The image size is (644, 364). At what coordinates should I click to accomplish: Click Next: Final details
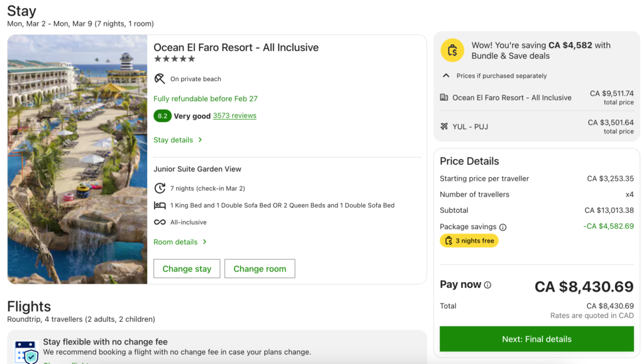(536, 339)
